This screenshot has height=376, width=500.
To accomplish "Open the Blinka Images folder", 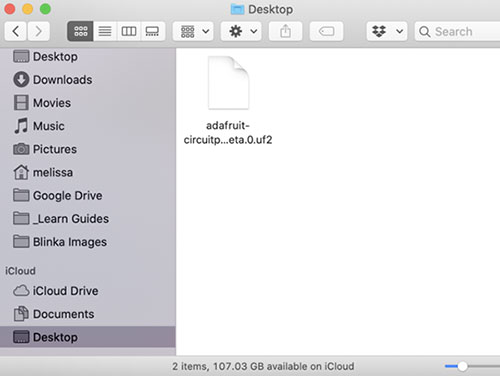I will 88,242.
